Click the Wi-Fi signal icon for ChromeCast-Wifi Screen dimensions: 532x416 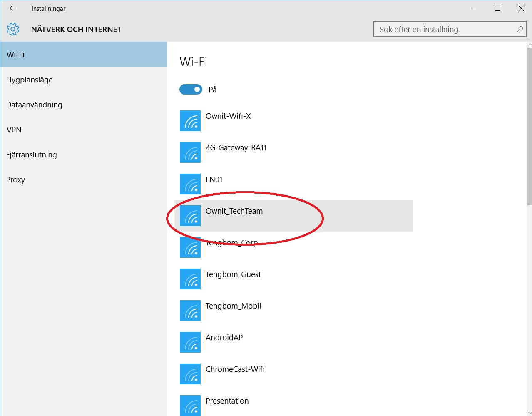click(x=190, y=374)
